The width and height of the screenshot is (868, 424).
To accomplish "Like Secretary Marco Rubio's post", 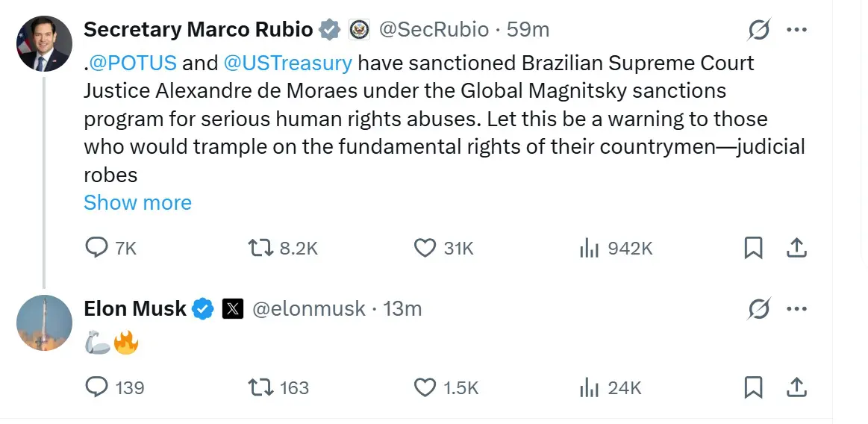I will (425, 248).
